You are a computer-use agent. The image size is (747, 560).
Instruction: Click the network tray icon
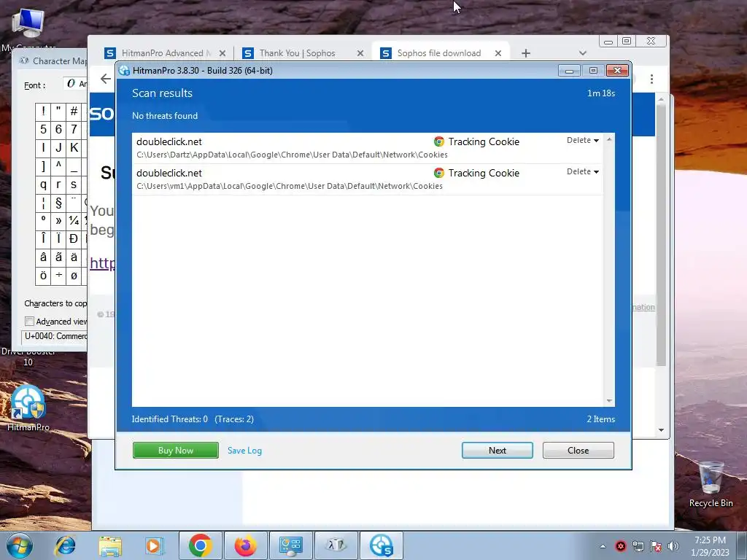tap(638, 546)
